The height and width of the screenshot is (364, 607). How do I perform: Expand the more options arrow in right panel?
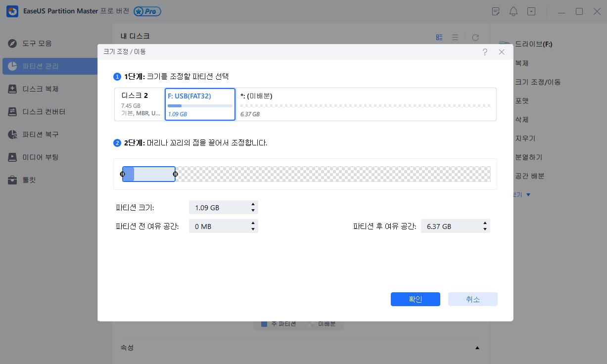(528, 195)
